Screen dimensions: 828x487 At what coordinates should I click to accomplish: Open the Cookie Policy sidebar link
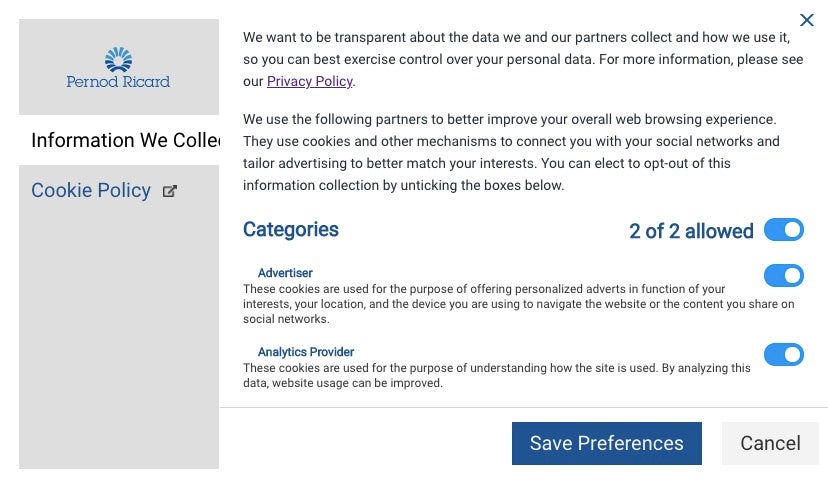(91, 190)
